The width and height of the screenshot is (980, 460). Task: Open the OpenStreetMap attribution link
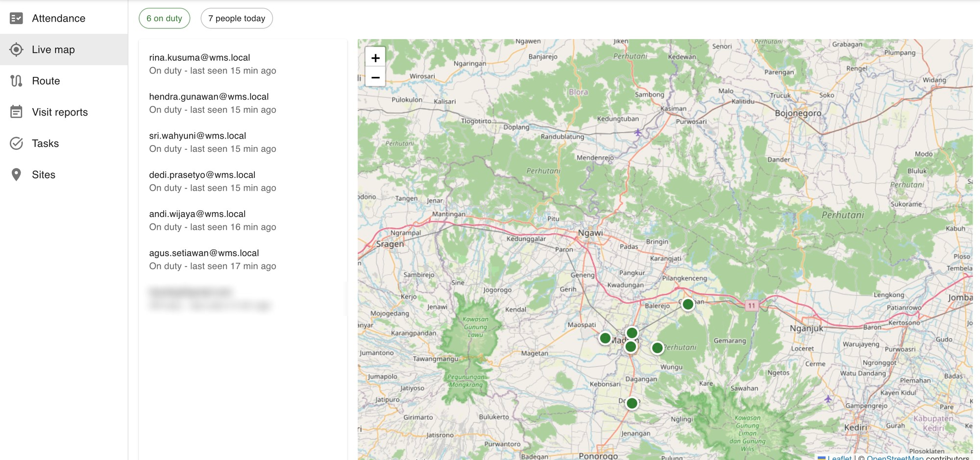(895, 458)
